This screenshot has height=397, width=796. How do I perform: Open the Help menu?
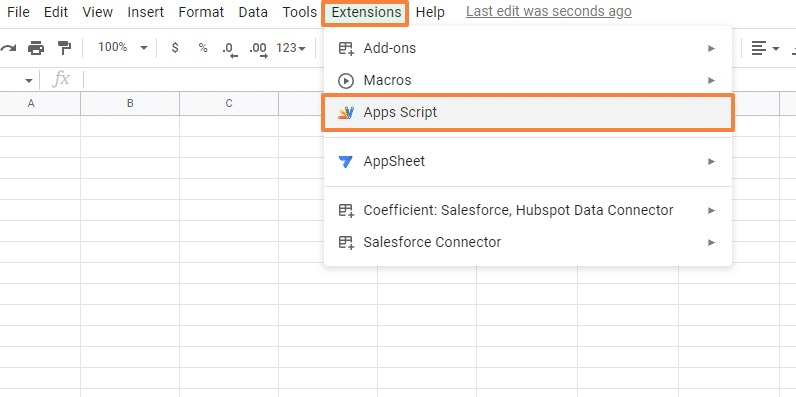click(x=430, y=12)
